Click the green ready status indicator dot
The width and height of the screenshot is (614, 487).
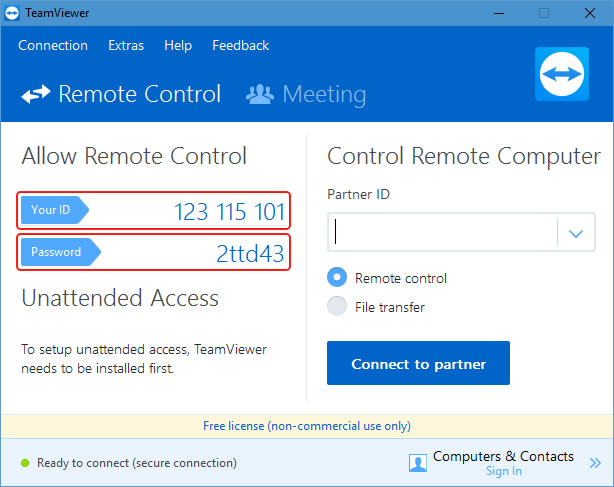(25, 463)
